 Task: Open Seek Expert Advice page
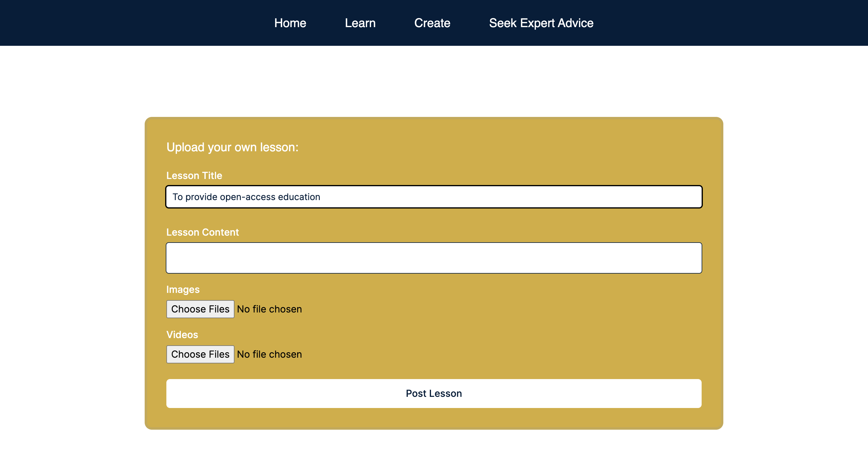pyautogui.click(x=541, y=23)
